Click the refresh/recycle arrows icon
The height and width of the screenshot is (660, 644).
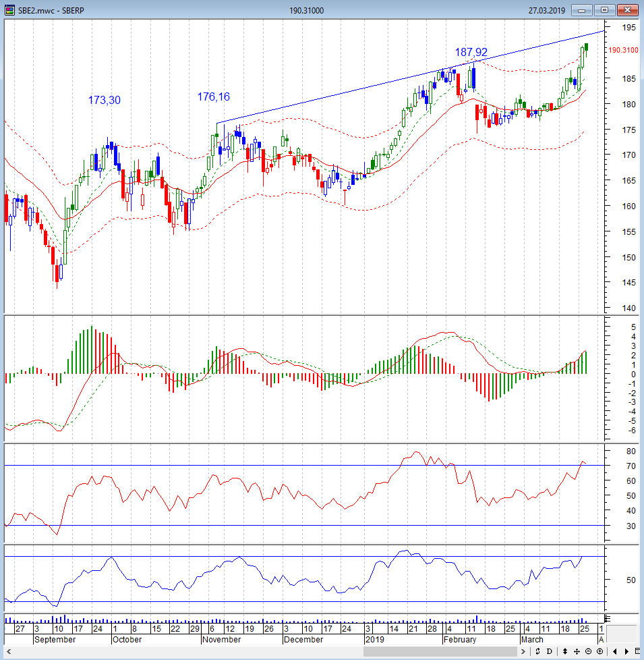click(537, 651)
